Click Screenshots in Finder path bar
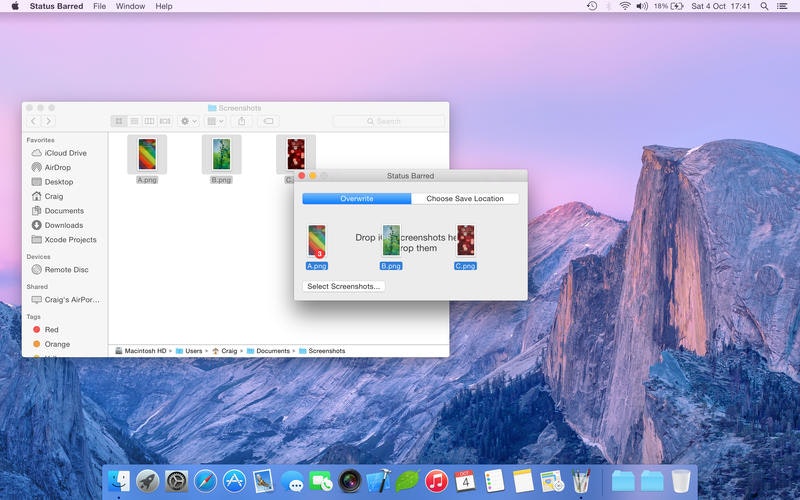800x500 pixels. point(322,351)
